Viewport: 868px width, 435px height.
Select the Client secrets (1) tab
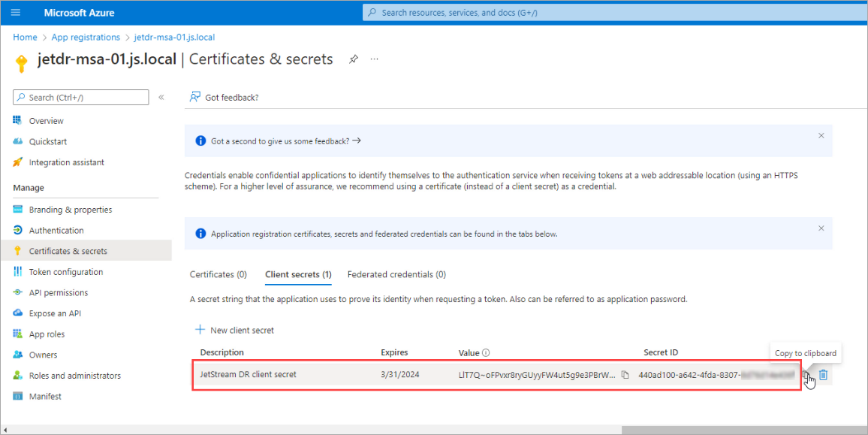(x=298, y=275)
